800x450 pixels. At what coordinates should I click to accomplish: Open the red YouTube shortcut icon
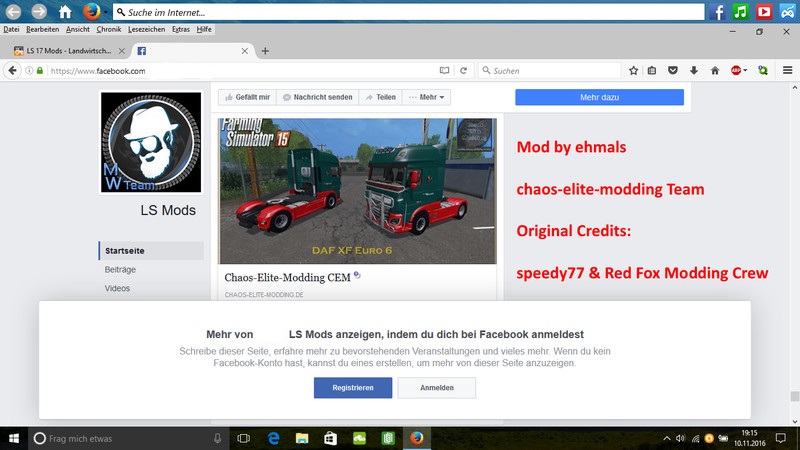click(764, 12)
